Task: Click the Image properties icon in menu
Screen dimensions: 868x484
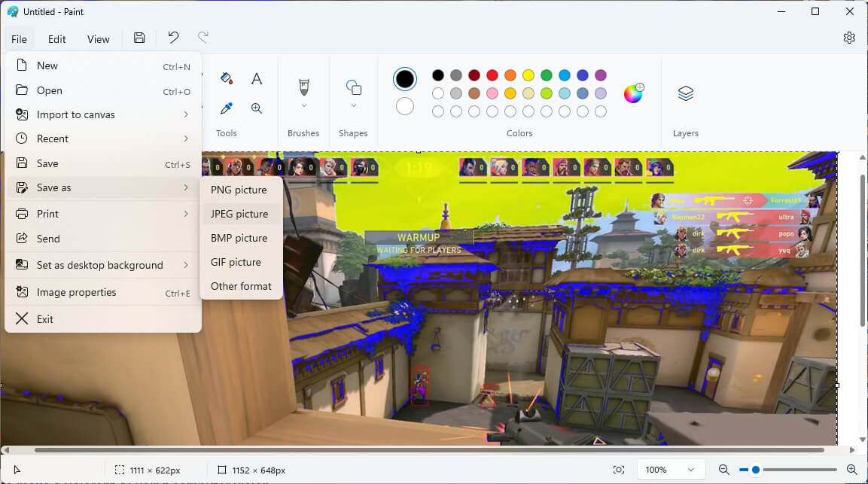Action: point(22,292)
